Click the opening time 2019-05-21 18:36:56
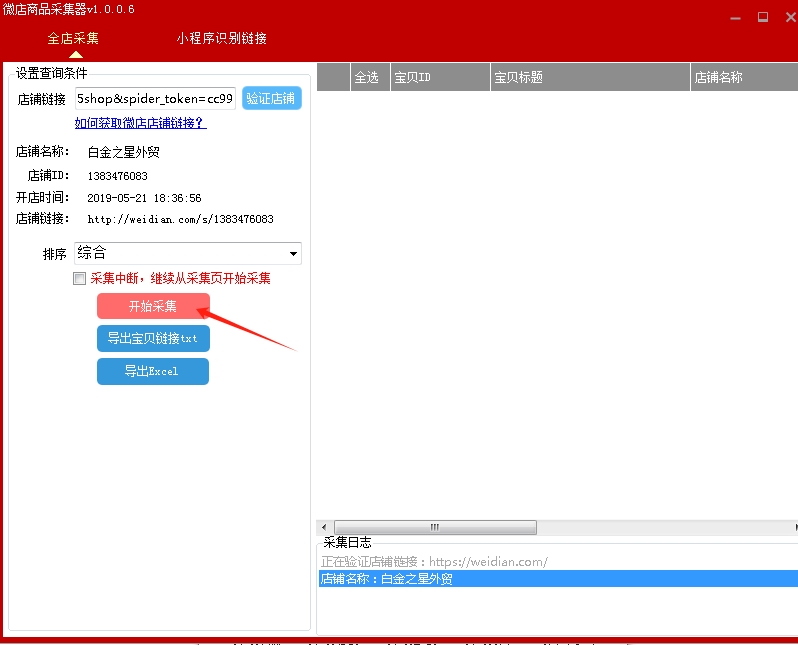Screen dimensions: 798x645 click(144, 198)
